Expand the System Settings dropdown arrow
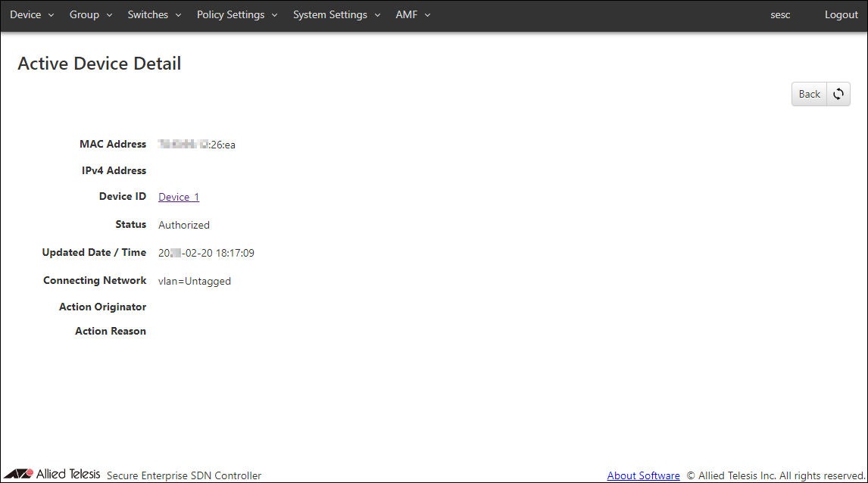868x483 pixels. (377, 15)
